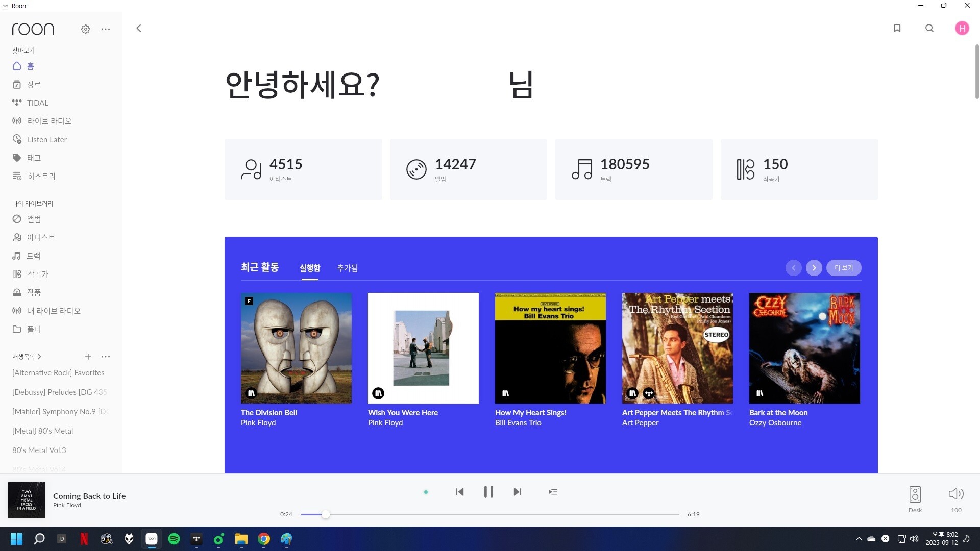Image resolution: width=980 pixels, height=551 pixels.
Task: Open Ozzy Osbourne artist link
Action: point(775,423)
